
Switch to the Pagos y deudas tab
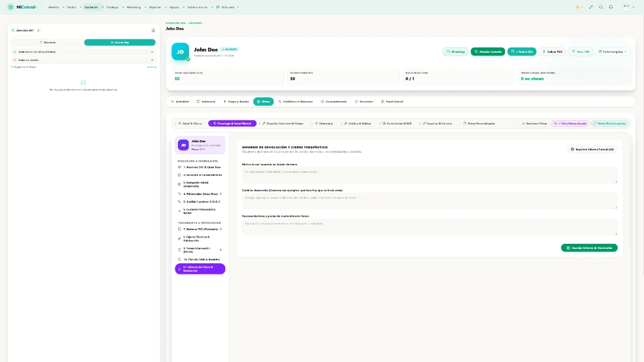coord(236,101)
